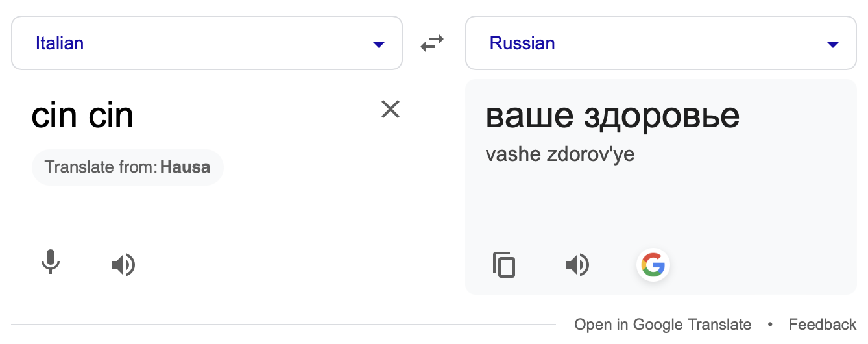Apply the Translate from Hausa suggestion
The height and width of the screenshot is (344, 868).
coord(127,167)
